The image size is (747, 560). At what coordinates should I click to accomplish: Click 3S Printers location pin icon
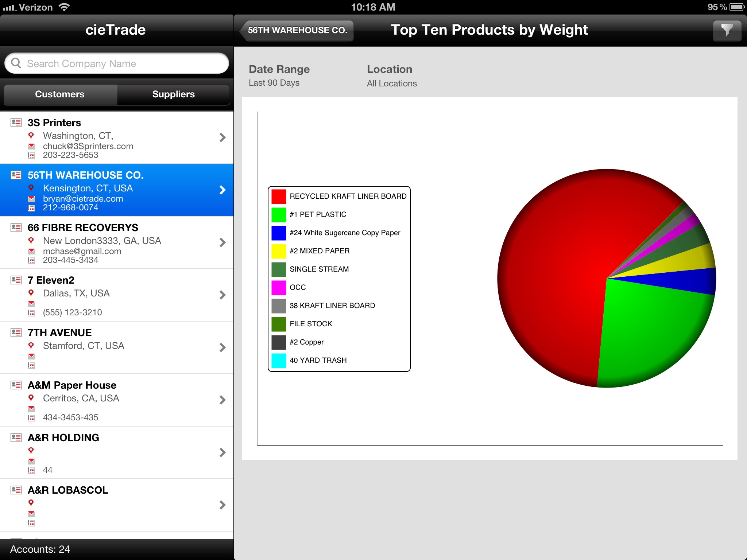pos(31,136)
